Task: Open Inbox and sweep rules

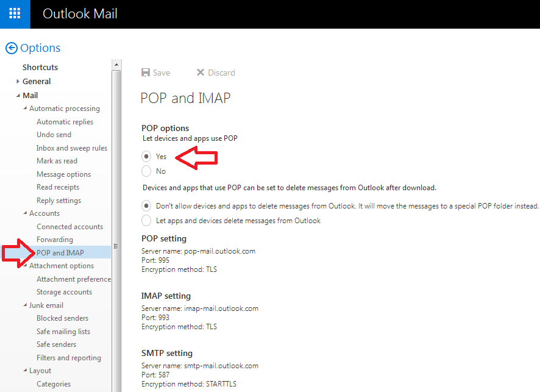Action: 72,148
